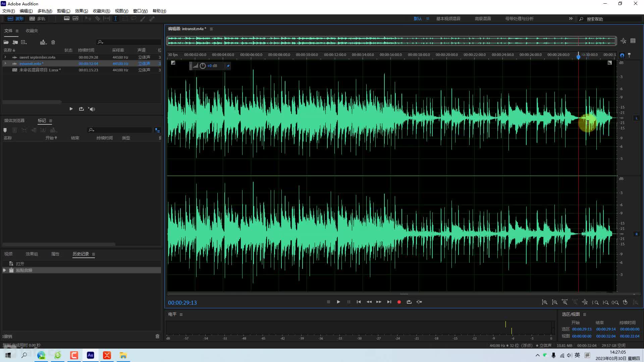Open file folder icon in Files panel
644x362 pixels.
6,42
